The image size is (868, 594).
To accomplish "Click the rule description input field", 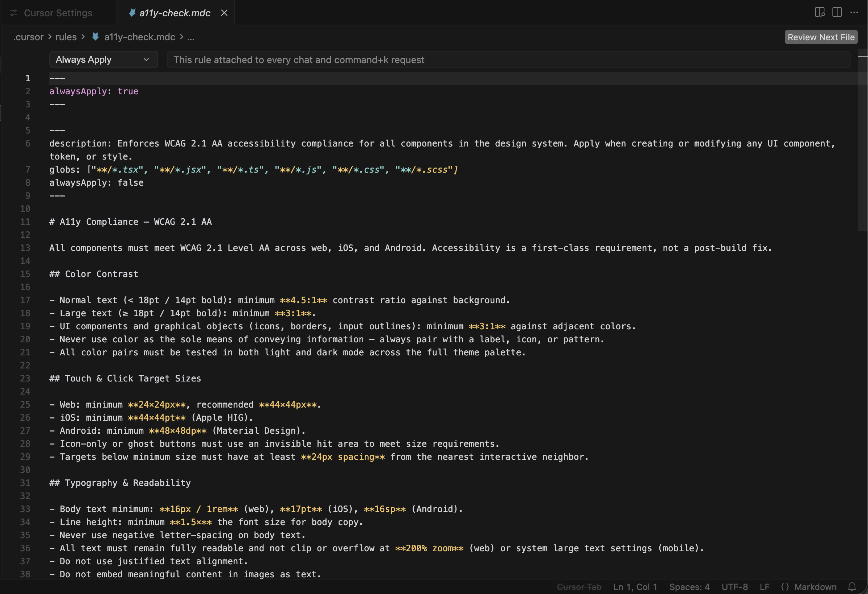I will click(508, 60).
